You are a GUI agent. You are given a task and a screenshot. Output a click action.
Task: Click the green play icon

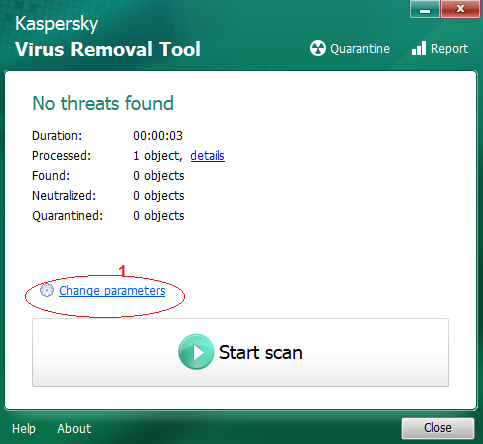click(x=196, y=352)
